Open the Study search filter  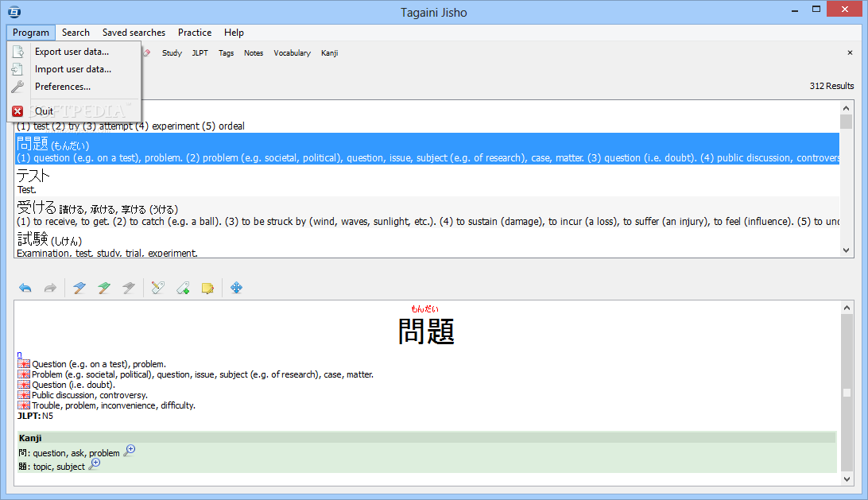point(172,53)
